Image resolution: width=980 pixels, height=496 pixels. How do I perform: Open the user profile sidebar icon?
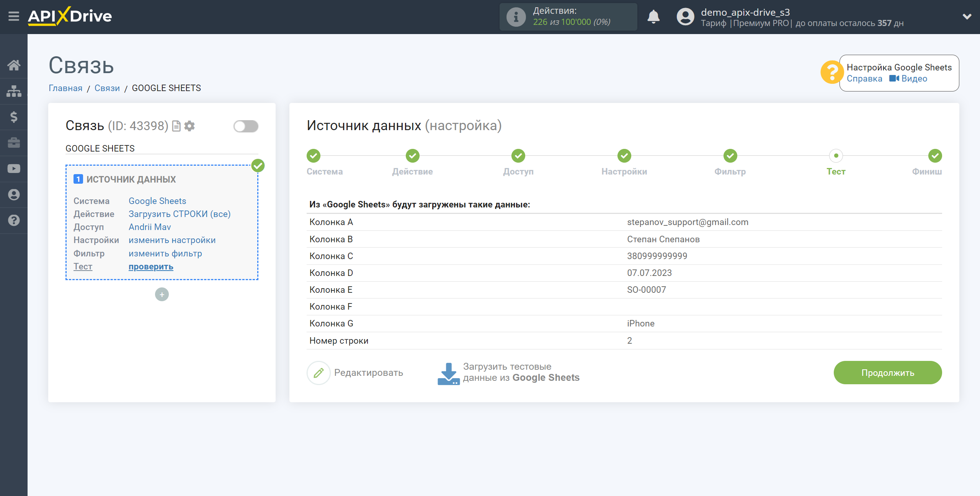14,194
